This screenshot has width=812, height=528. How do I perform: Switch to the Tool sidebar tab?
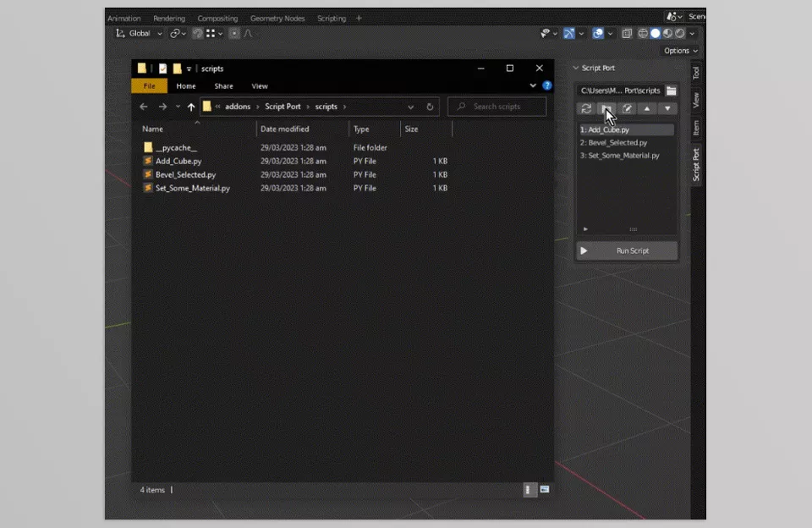[696, 73]
